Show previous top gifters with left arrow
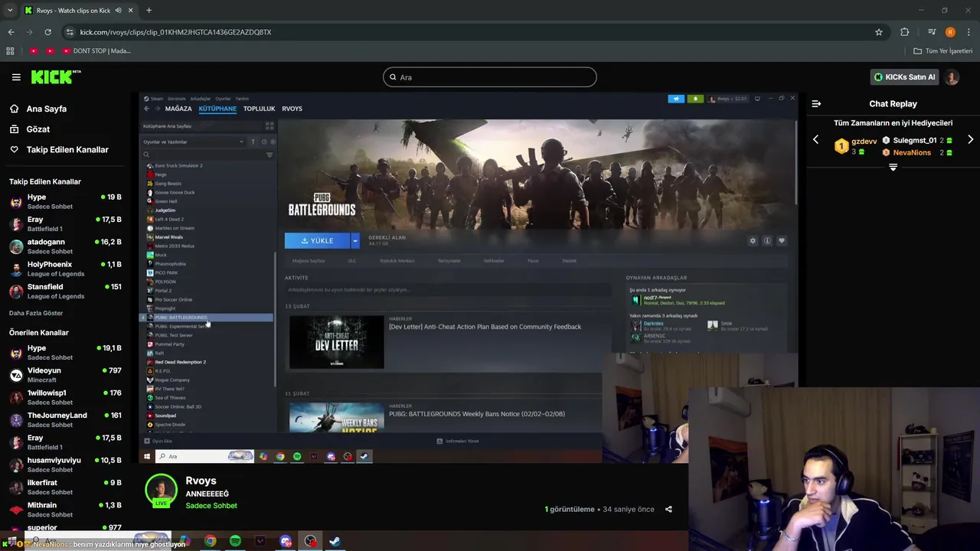The height and width of the screenshot is (551, 980). 815,140
